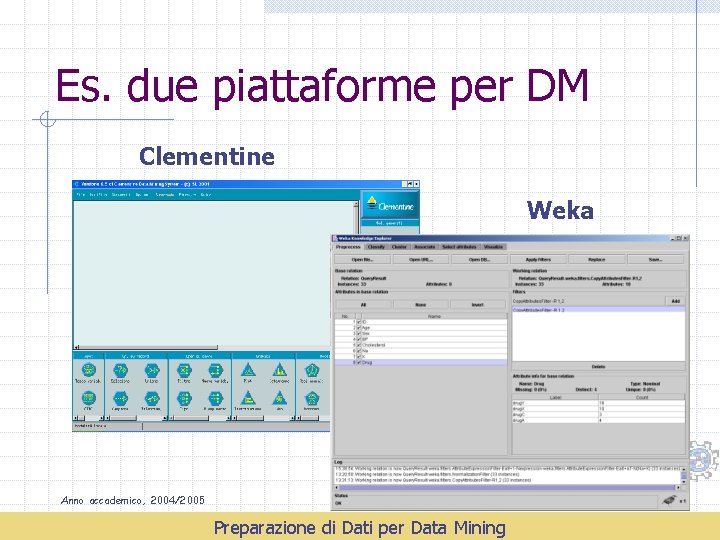Toggle the K attribute checkbox in Weka

click(x=359, y=356)
